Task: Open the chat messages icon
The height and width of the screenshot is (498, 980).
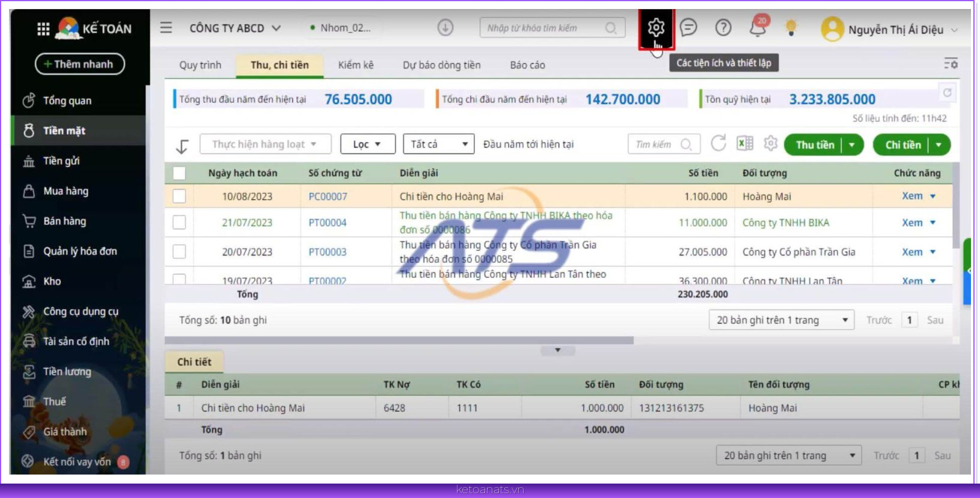Action: 688,28
